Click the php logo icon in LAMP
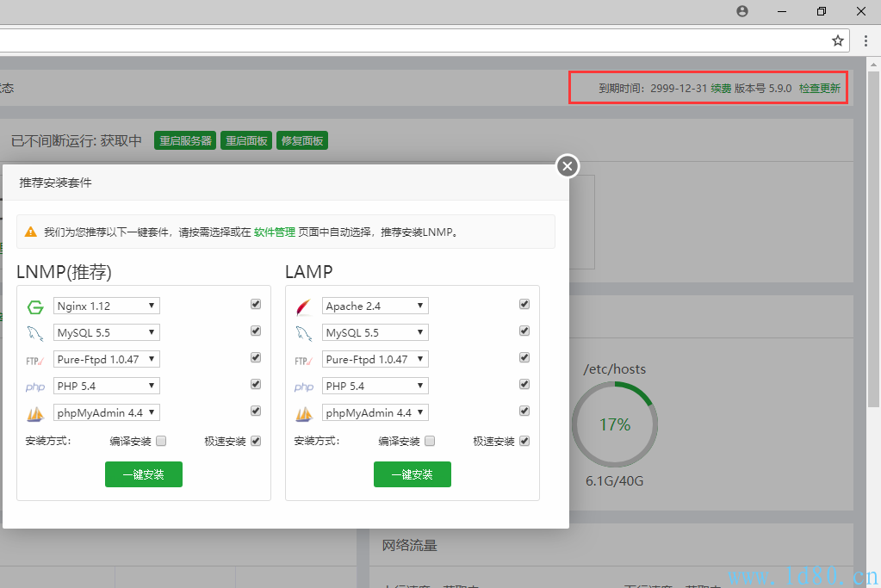881x588 pixels. click(x=303, y=387)
